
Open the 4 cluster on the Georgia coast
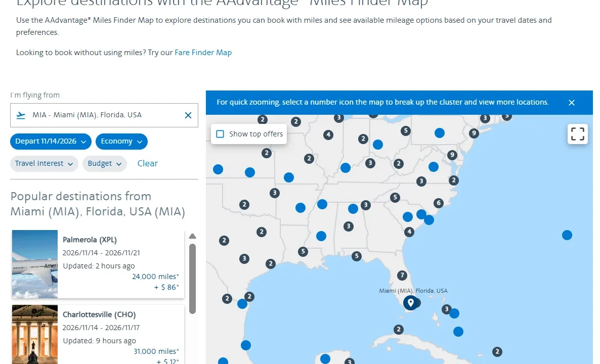(409, 232)
